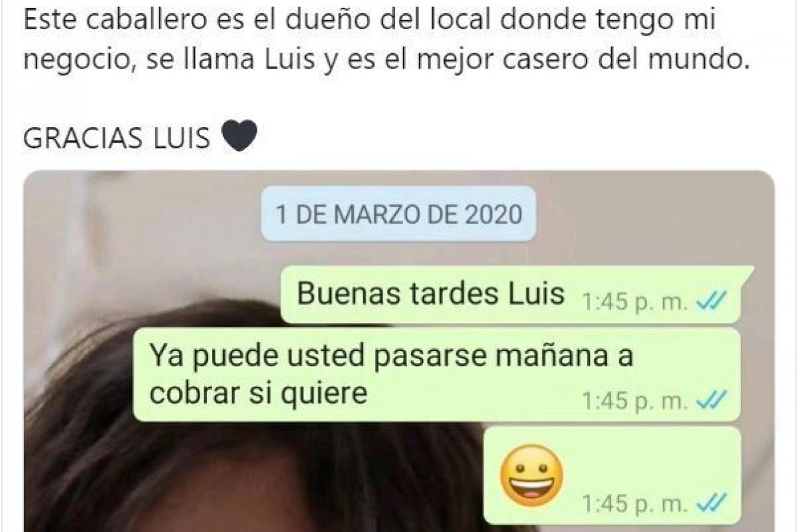
Task: Click the 'GRACIAS LUIS' text line
Action: (x=117, y=138)
